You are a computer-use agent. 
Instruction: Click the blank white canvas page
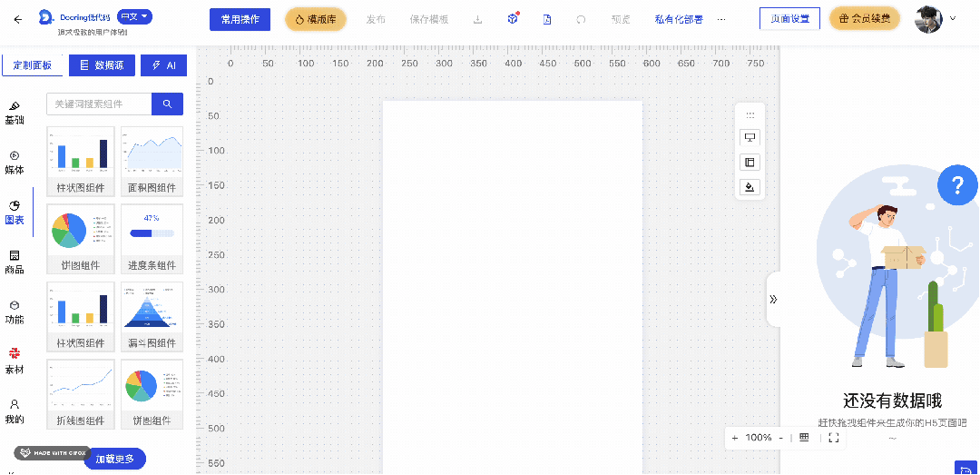(x=513, y=287)
